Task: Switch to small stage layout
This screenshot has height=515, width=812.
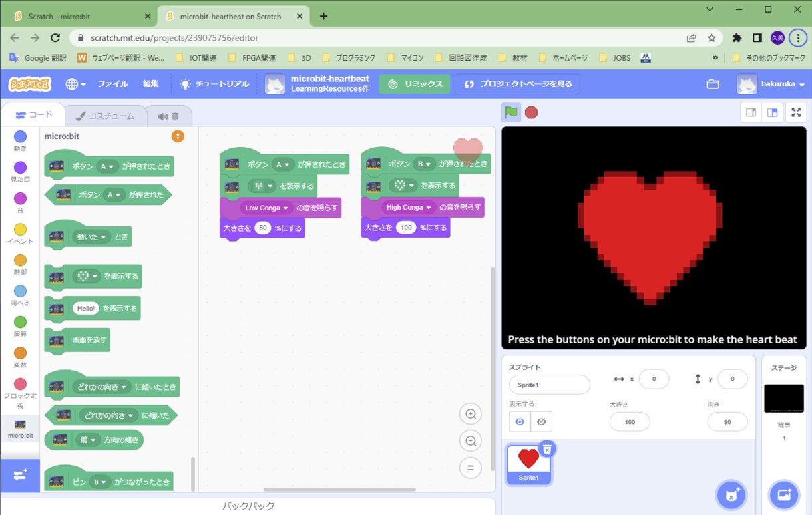Action: tap(751, 112)
